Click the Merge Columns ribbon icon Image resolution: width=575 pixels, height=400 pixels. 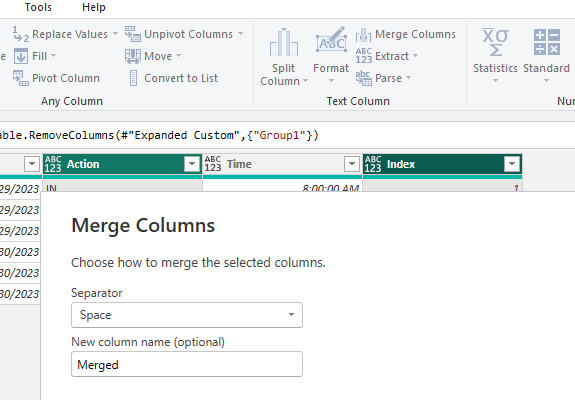point(363,35)
